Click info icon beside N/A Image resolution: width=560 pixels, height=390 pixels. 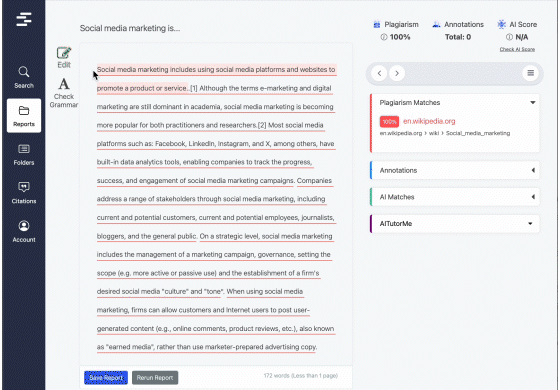pos(509,37)
